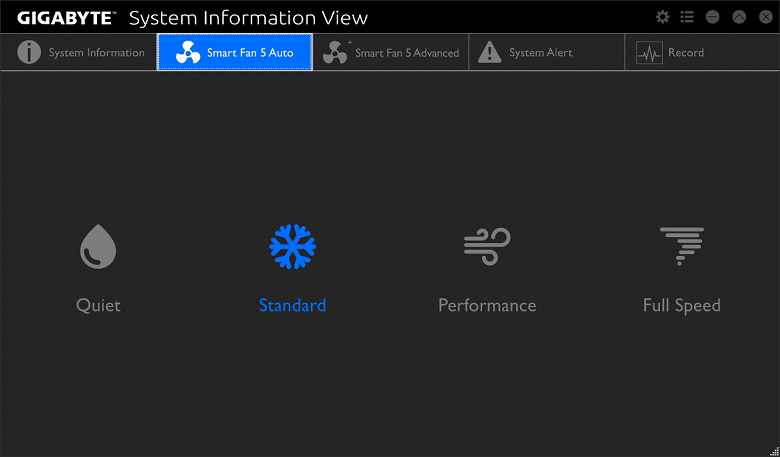Screen dimensions: 780x457
Task: Click the Smart Fan 5 Advanced fan icon
Action: pos(336,53)
